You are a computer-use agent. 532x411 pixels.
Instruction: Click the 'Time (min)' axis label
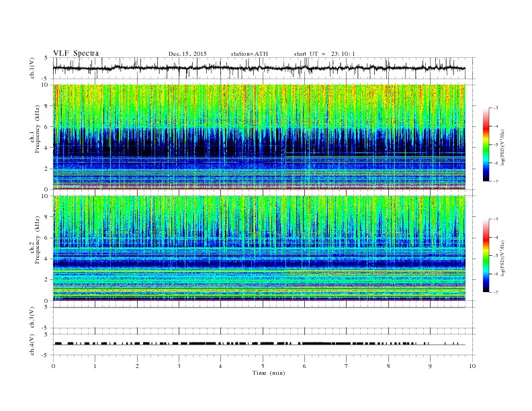click(x=269, y=373)
